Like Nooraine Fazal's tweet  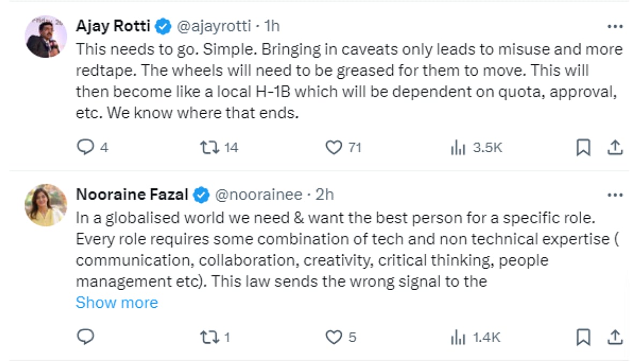click(334, 337)
